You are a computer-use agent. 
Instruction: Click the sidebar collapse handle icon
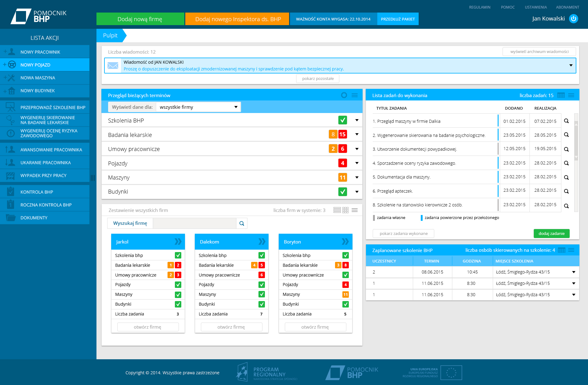(x=93, y=178)
